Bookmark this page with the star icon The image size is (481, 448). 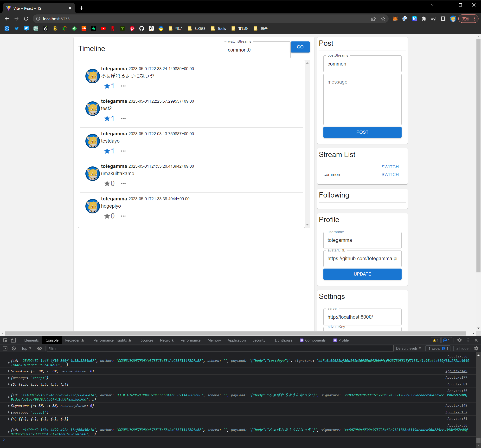(x=383, y=19)
